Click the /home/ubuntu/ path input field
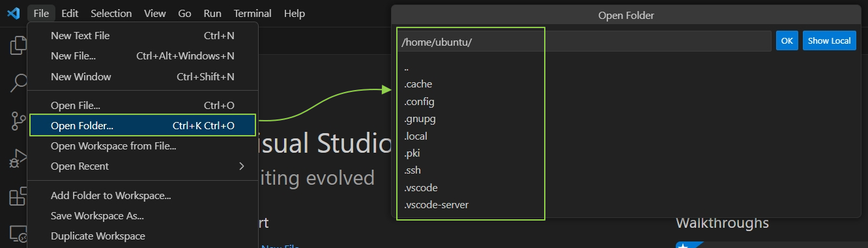The width and height of the screenshot is (868, 248). point(585,41)
